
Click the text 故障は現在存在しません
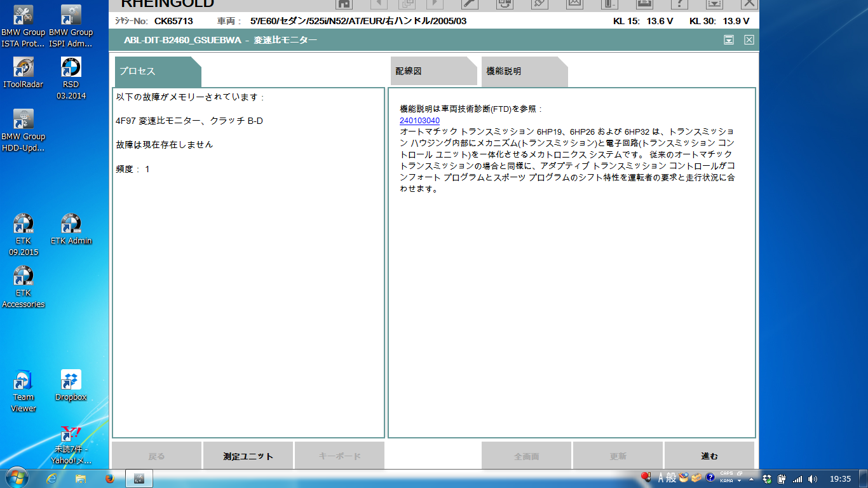pyautogui.click(x=165, y=145)
